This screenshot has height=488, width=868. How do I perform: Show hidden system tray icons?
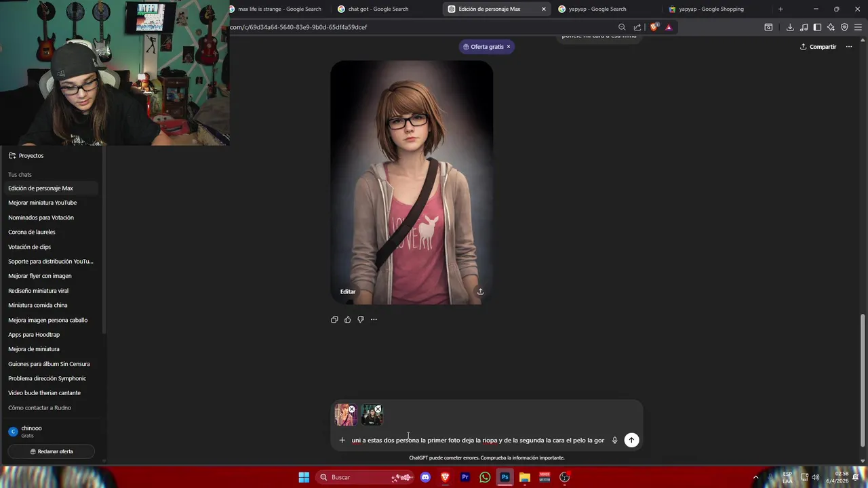tap(755, 477)
